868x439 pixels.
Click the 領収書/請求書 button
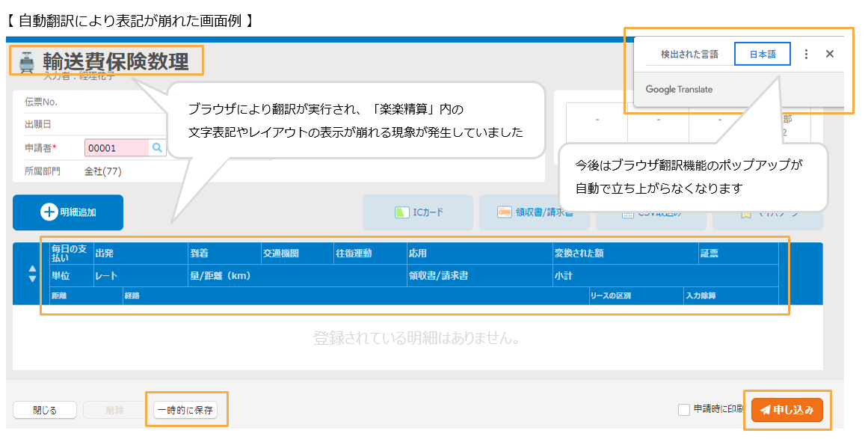coord(534,212)
